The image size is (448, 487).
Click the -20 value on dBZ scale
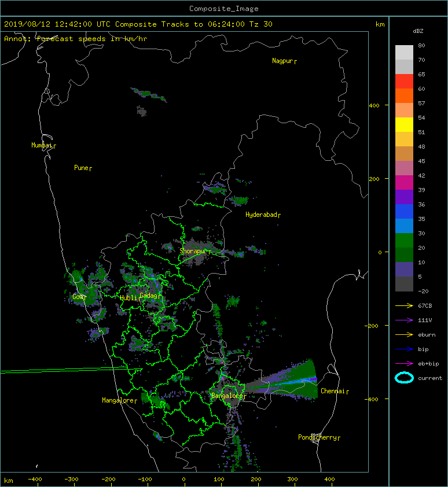coord(423,292)
